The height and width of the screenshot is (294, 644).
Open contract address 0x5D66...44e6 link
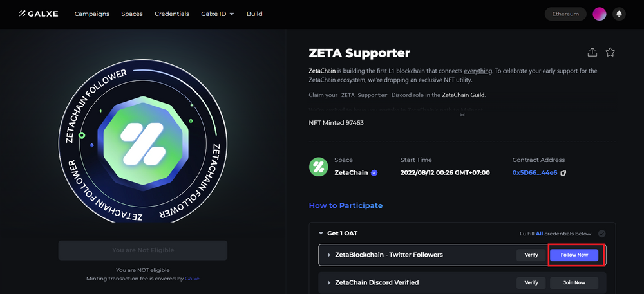click(x=535, y=173)
